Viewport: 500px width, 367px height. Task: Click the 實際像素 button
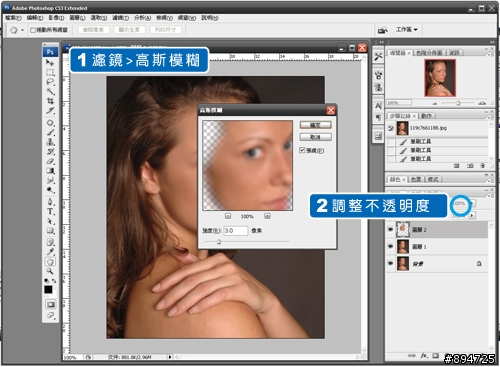pyautogui.click(x=93, y=30)
